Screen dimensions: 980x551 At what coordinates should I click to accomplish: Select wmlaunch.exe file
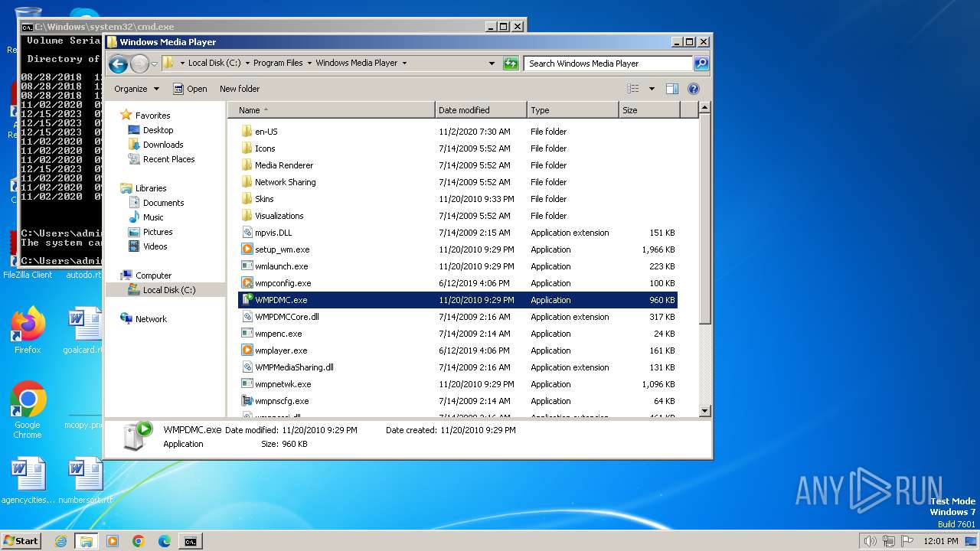click(458, 266)
